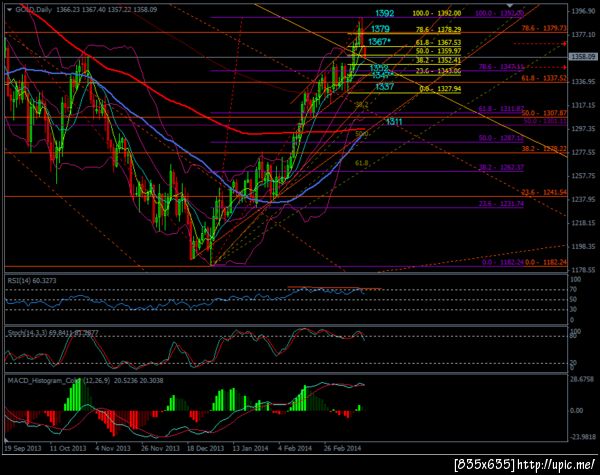The image size is (600, 475).
Task: Select orange Fibonacci label 0.0 - 1182.24
Action: pos(546,263)
